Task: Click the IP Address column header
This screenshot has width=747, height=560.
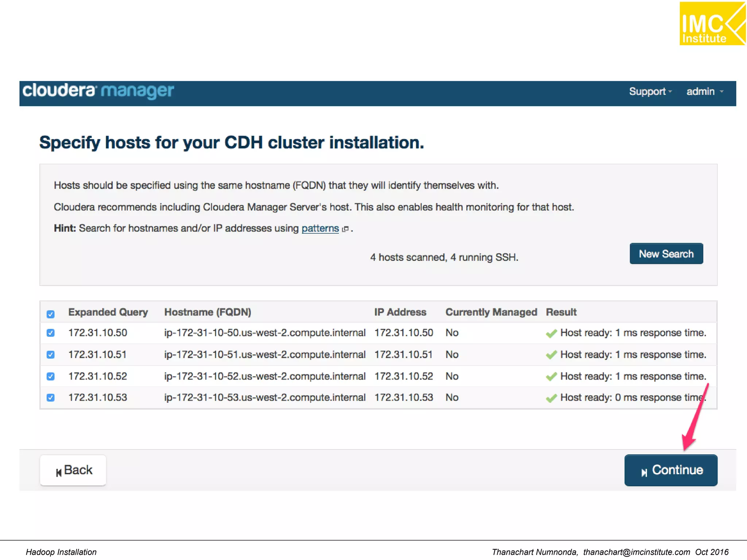Action: pyautogui.click(x=400, y=312)
